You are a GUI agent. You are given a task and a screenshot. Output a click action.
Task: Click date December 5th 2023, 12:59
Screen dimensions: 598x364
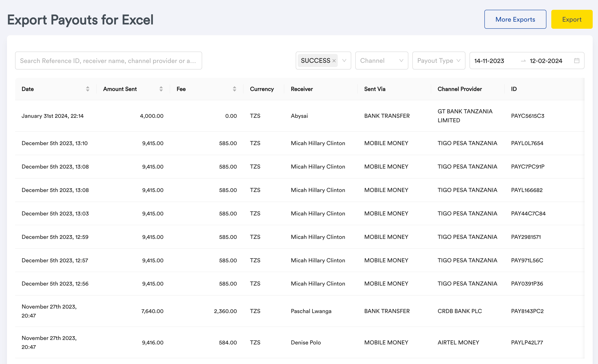tap(55, 237)
